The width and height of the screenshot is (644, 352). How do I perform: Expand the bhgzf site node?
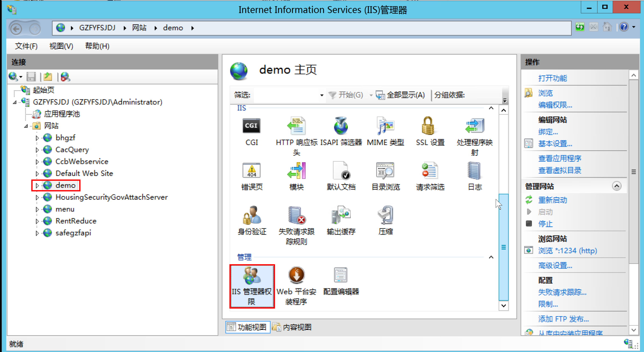[37, 138]
